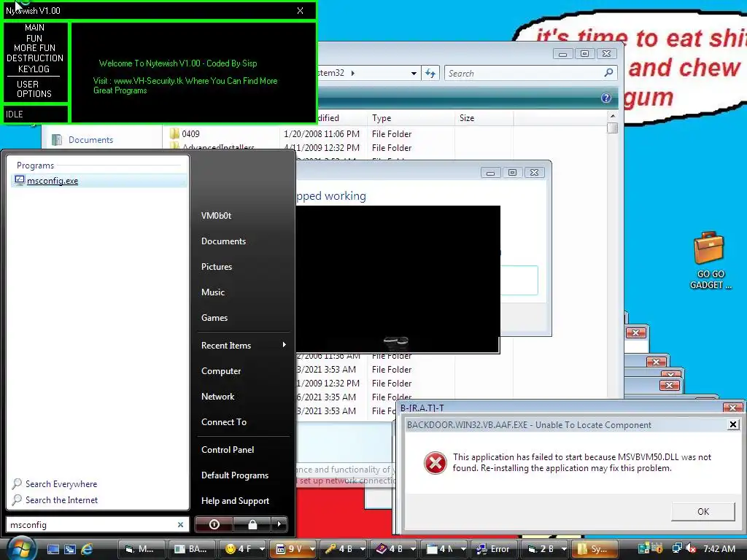Open GO GO GADGET desktop icon
Viewport: 747px width, 560px height.
click(x=709, y=260)
